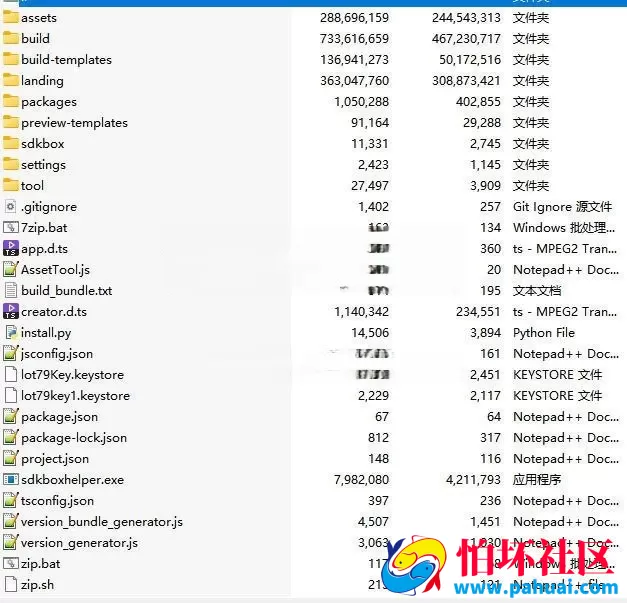The height and width of the screenshot is (603, 627).
Task: Select the tsconfig.json file icon
Action: coord(11,500)
